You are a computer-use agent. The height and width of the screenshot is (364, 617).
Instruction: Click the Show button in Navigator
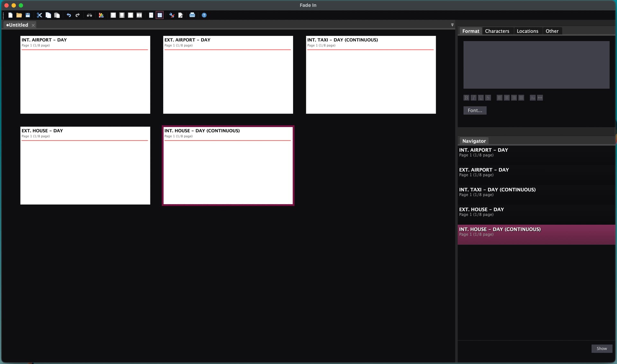(x=602, y=349)
